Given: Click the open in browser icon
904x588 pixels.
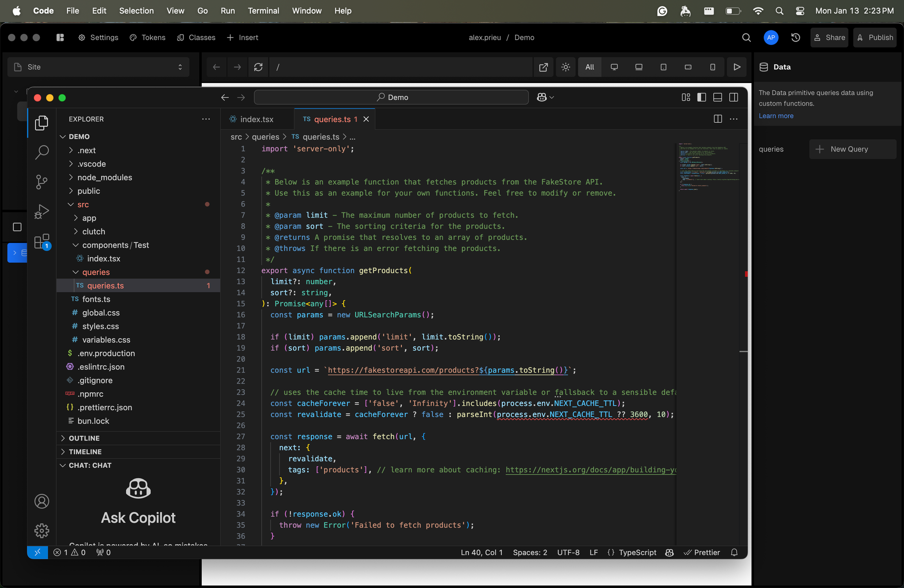Looking at the screenshot, I should 543,67.
